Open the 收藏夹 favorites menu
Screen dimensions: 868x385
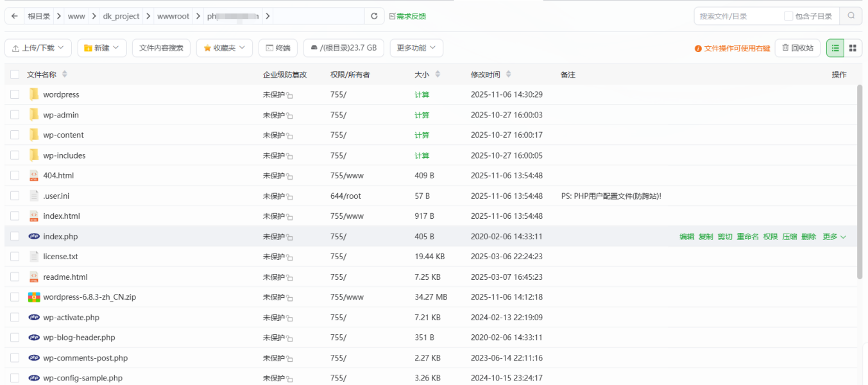point(224,47)
